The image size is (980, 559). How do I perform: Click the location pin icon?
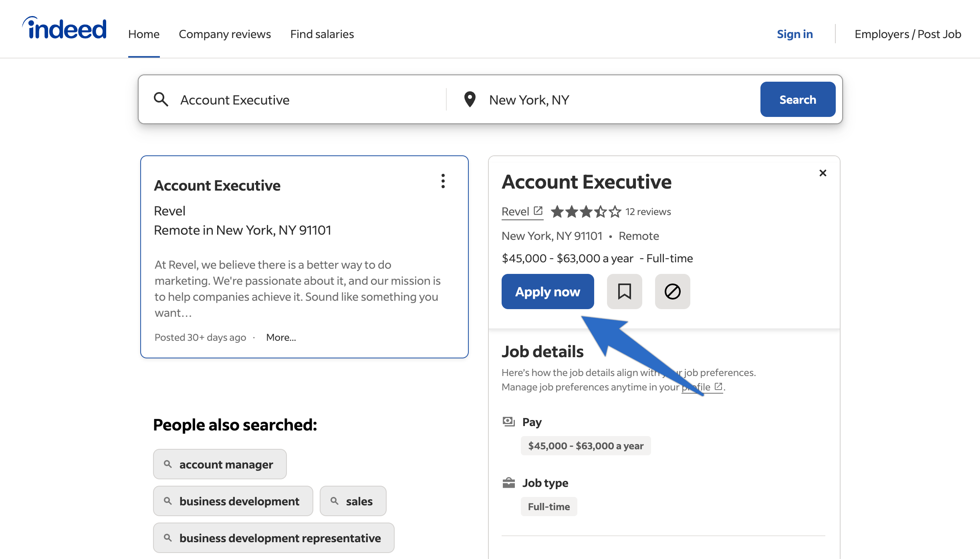[470, 99]
